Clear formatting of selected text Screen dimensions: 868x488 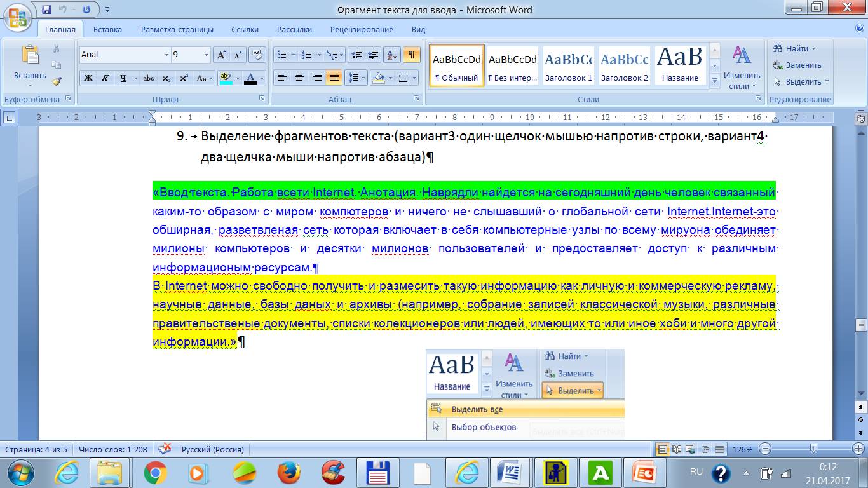(257, 55)
